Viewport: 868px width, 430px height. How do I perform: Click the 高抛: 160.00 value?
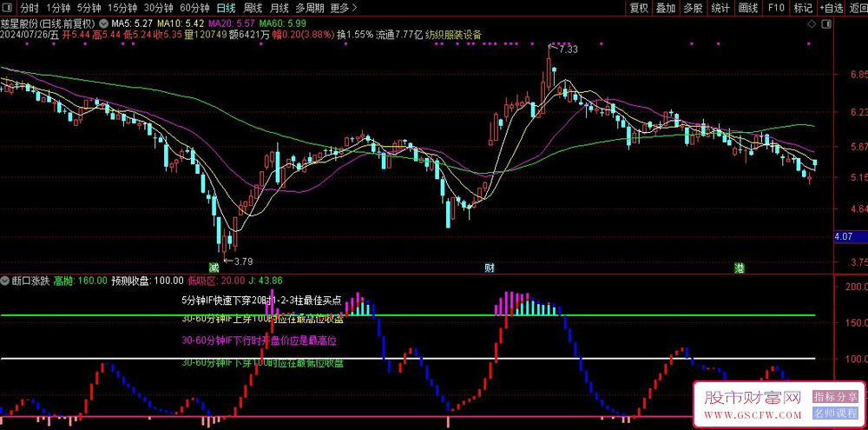pyautogui.click(x=80, y=281)
